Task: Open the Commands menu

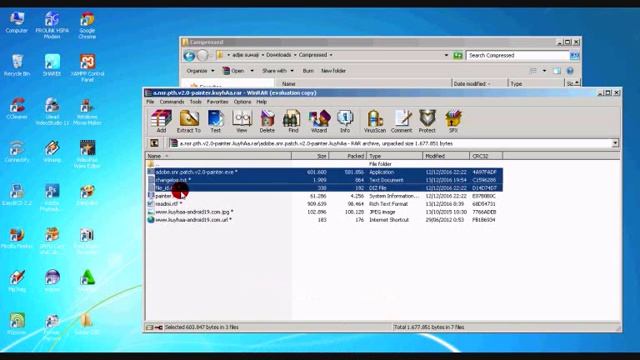Action: [x=172, y=102]
